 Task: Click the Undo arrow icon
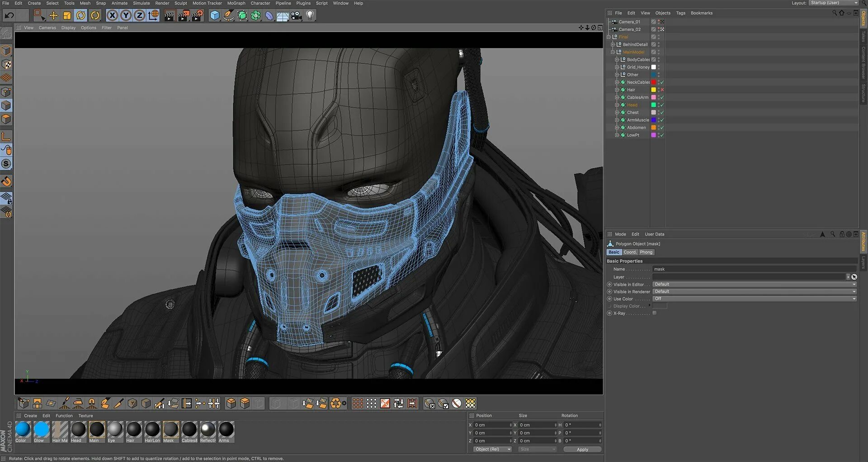(9, 15)
